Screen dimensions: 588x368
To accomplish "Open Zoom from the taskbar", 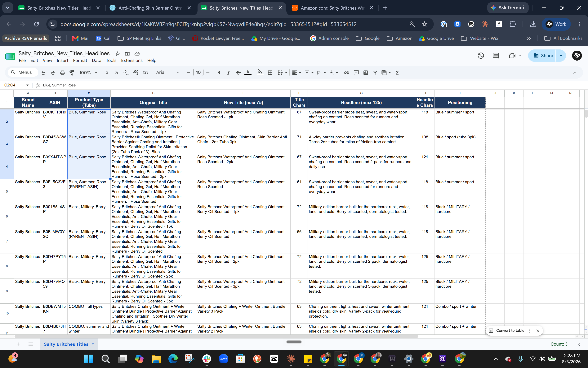I will tap(223, 359).
